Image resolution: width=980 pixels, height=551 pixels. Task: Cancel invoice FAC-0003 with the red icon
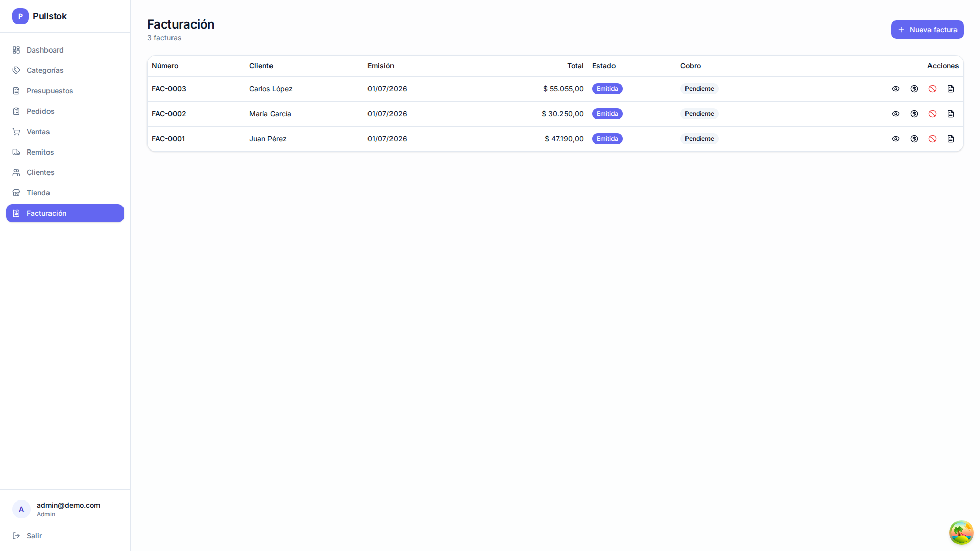[933, 89]
